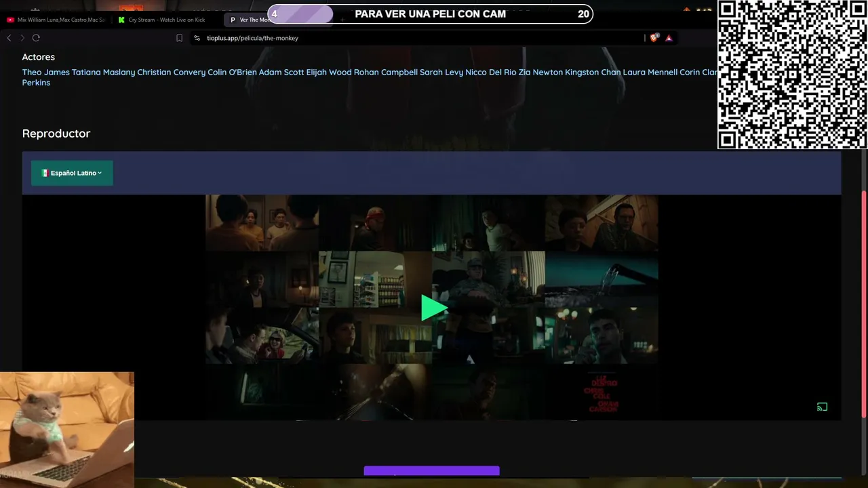Viewport: 868px width, 488px height.
Task: Open actor Kingston Chan link
Action: (593, 72)
